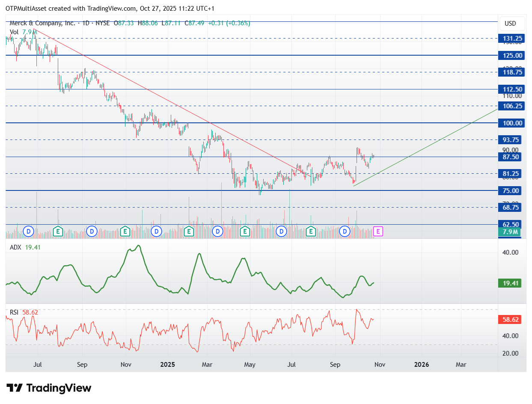This screenshot has height=404, width=532.
Task: Click the green E marker above second Jul label
Action: click(312, 232)
